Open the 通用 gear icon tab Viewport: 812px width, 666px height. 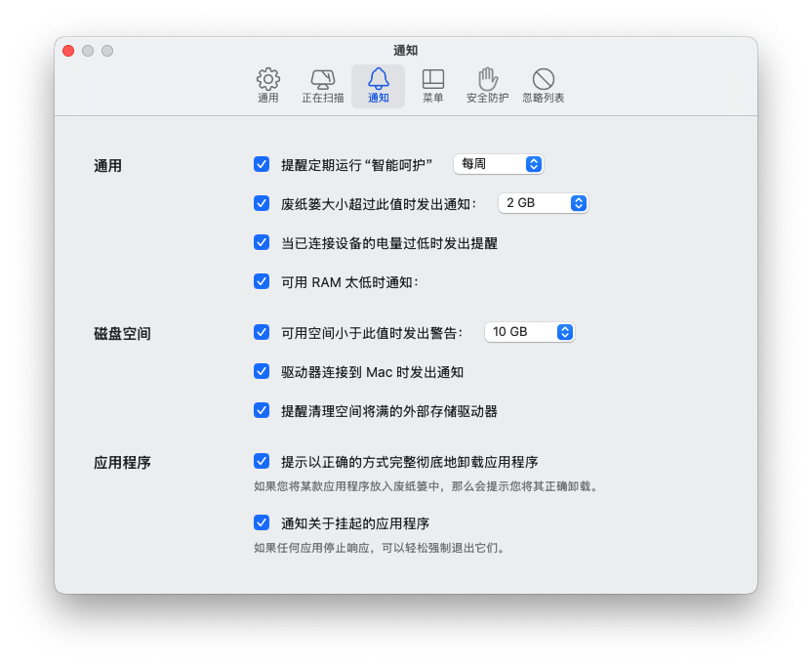click(x=267, y=86)
